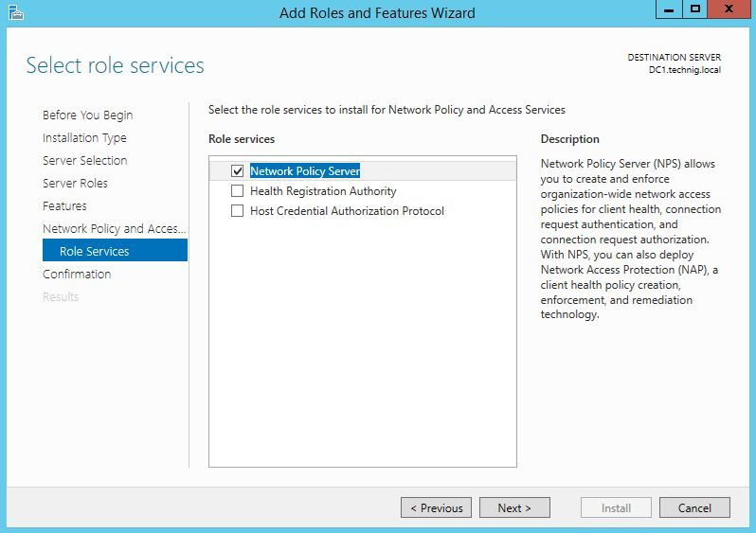
Task: Go to the Confirmation step
Action: pos(77,275)
